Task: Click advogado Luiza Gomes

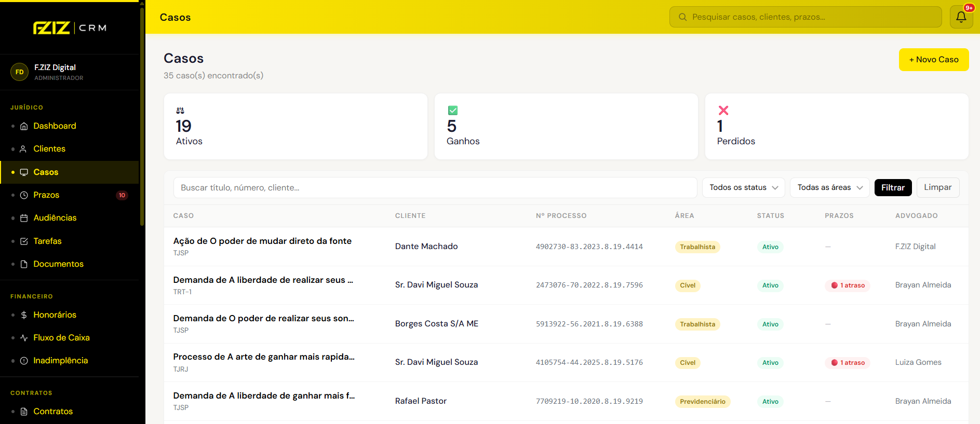Action: [x=918, y=362]
